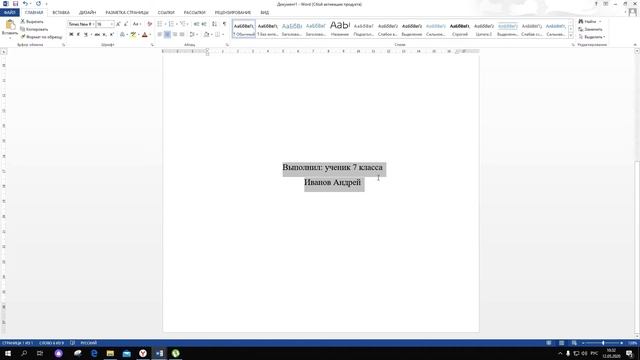Viewport: 640px width, 360px height.
Task: Click Формат по образцу format painter
Action: click(41, 37)
